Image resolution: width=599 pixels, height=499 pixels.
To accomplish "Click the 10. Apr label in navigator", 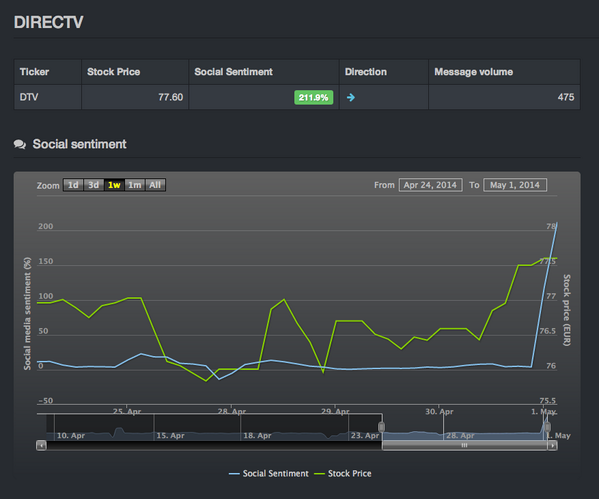I will point(71,436).
